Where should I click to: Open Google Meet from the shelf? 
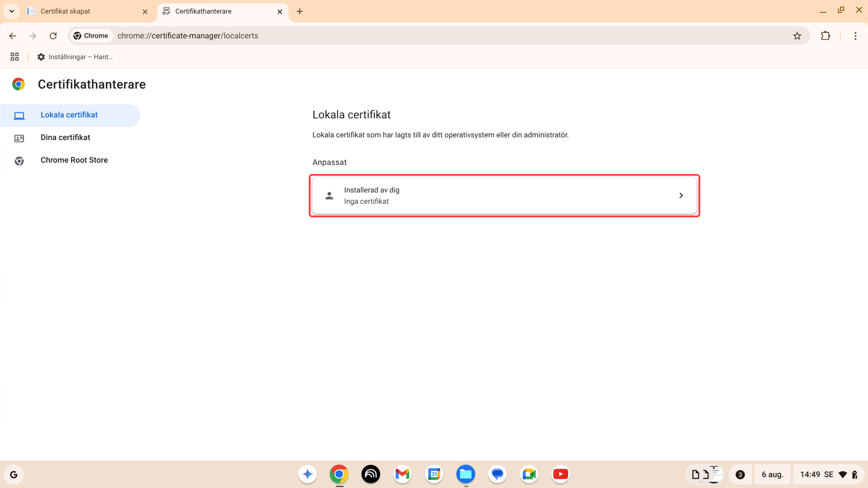[528, 474]
